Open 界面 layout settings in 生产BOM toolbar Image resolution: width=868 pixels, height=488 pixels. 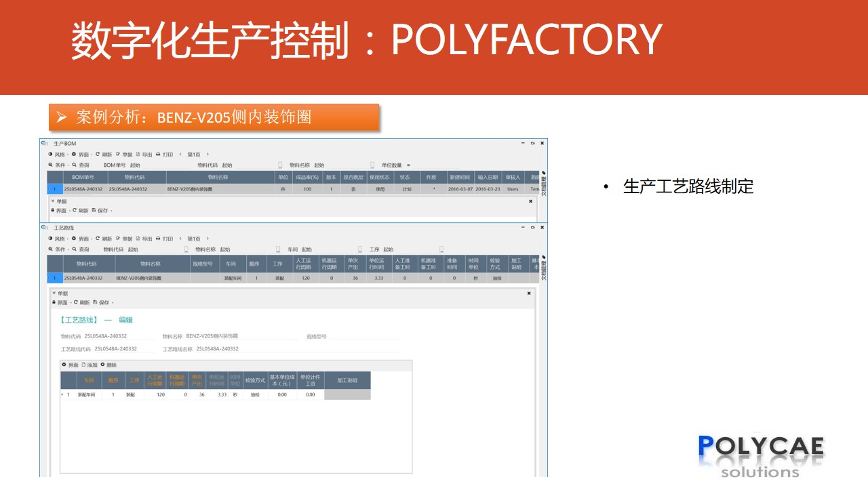click(81, 155)
